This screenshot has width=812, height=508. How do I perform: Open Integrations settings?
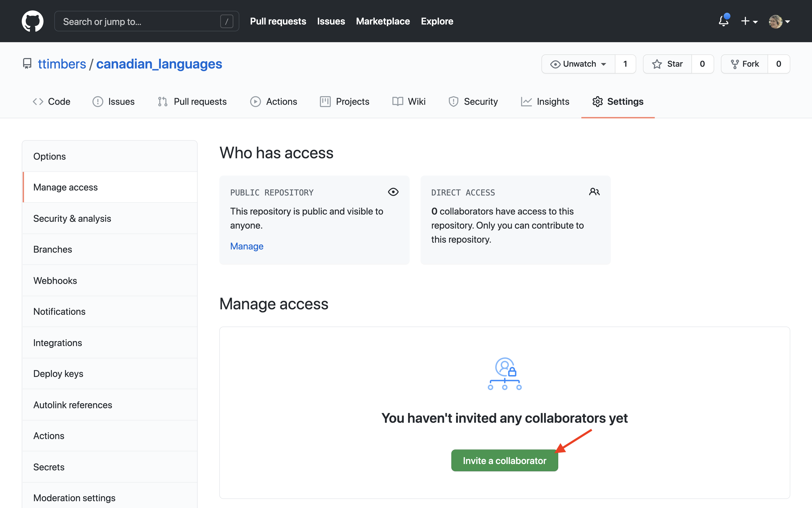110,343
